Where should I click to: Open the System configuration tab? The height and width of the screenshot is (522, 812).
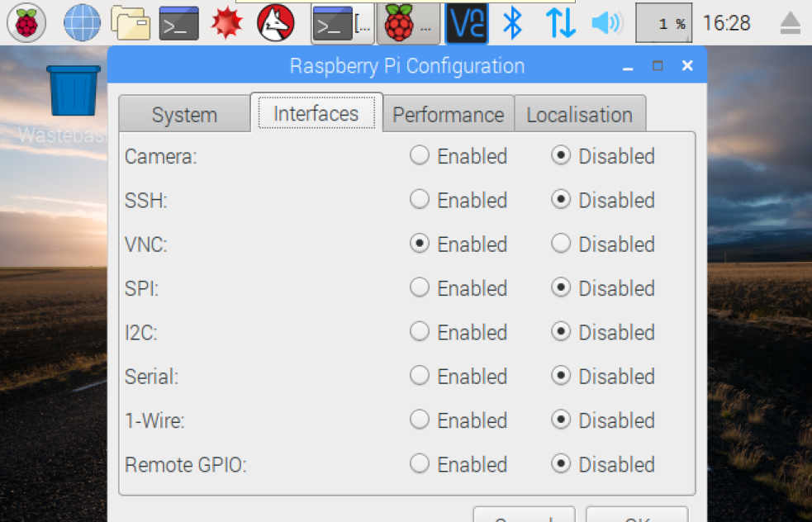[183, 114]
